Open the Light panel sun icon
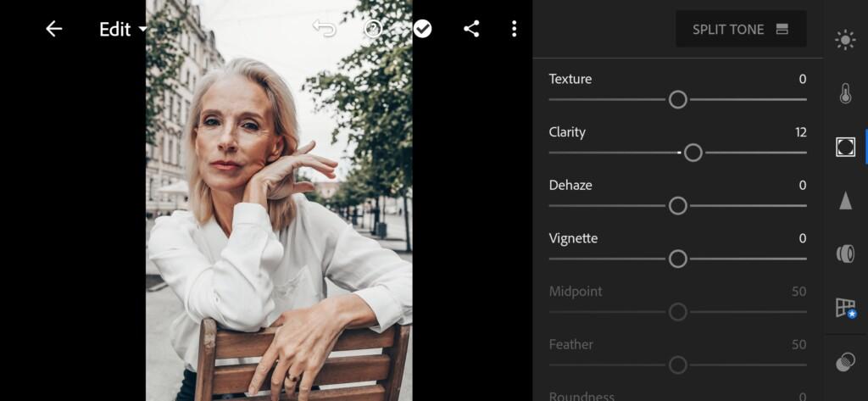Screen dimensions: 868x401 pos(845,41)
